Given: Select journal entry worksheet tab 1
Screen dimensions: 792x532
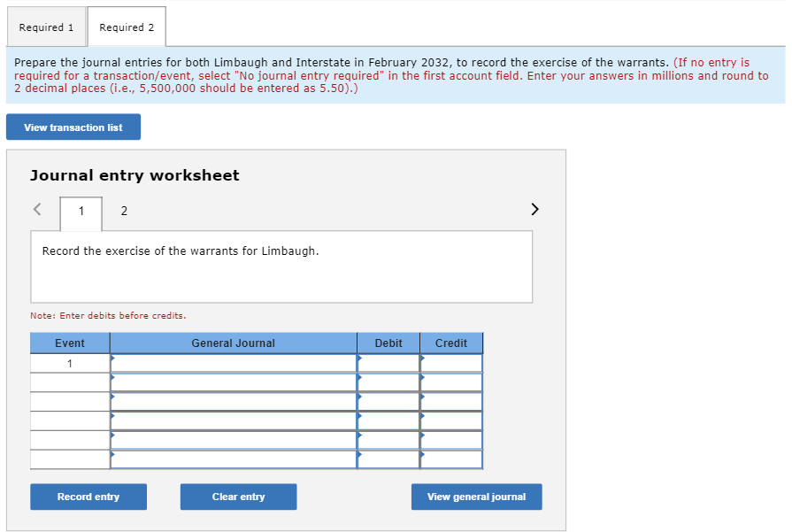Looking at the screenshot, I should [x=81, y=212].
